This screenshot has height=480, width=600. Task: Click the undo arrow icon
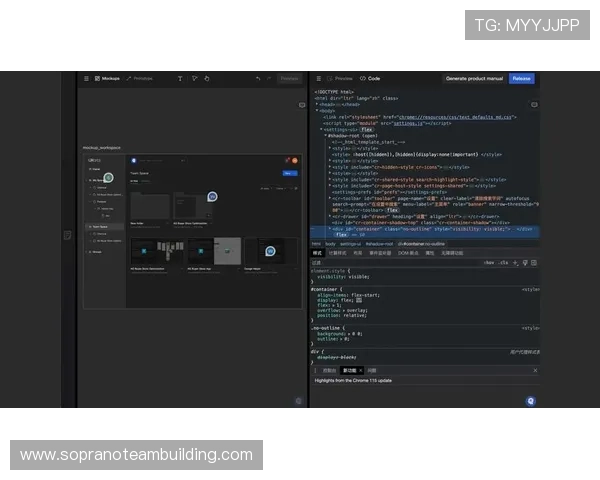point(257,78)
